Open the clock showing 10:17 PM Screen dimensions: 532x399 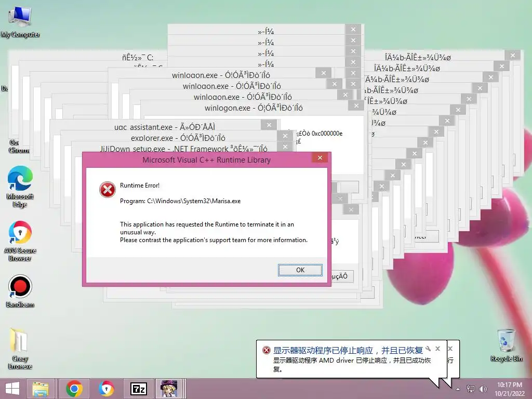coord(509,385)
